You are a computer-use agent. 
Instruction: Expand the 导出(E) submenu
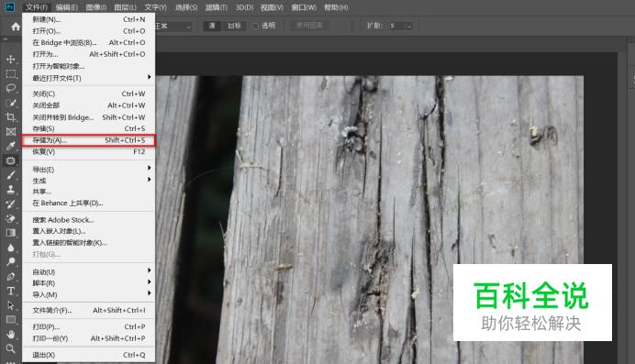point(88,169)
